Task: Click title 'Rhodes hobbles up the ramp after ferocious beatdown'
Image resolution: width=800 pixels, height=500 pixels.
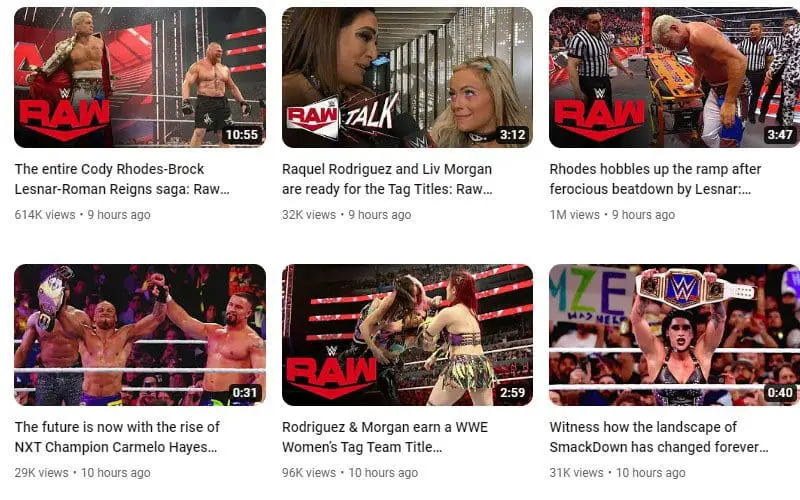Action: (655, 179)
